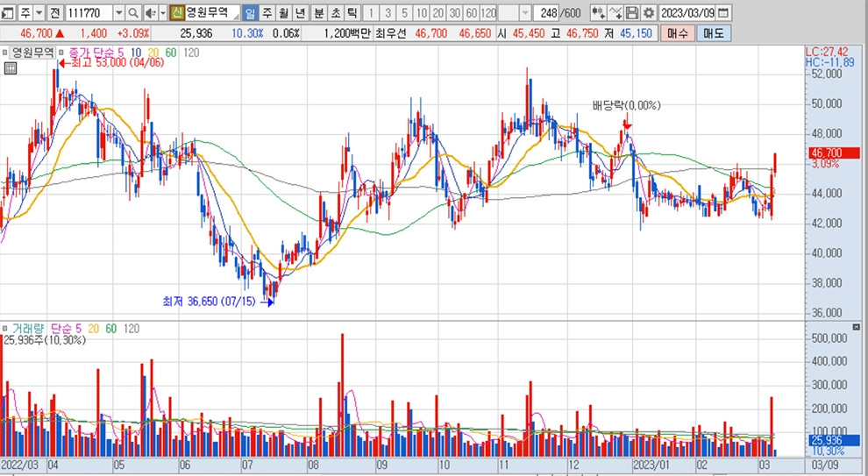Switch chart to 월 (monthly) period
This screenshot has width=868, height=476.
click(283, 13)
